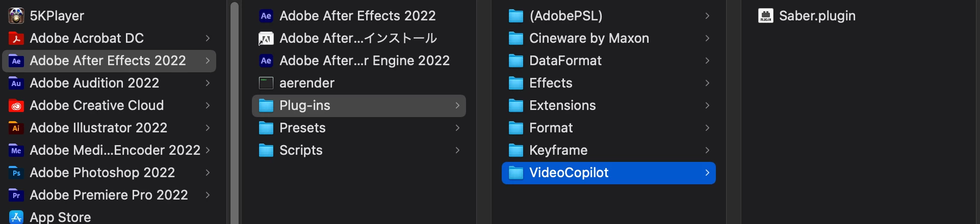Screen dimensions: 980x224
Task: Select the Keyframe folder icon
Action: tap(516, 150)
